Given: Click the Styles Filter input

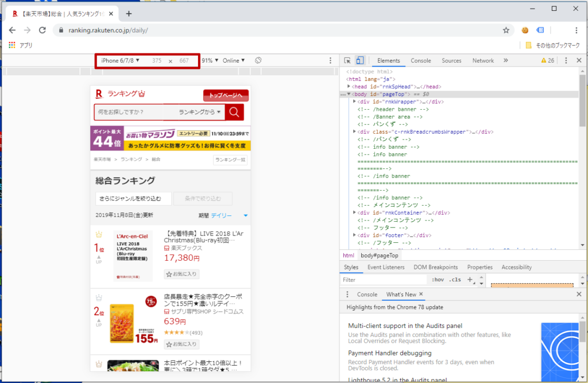Looking at the screenshot, I should (383, 280).
